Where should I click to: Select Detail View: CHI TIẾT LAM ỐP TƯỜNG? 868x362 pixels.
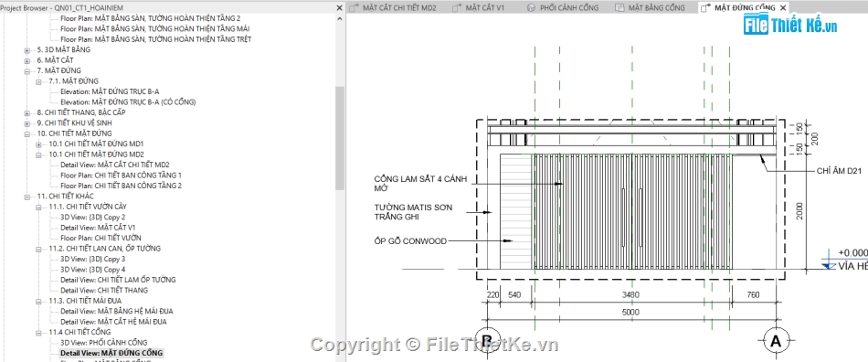118,280
